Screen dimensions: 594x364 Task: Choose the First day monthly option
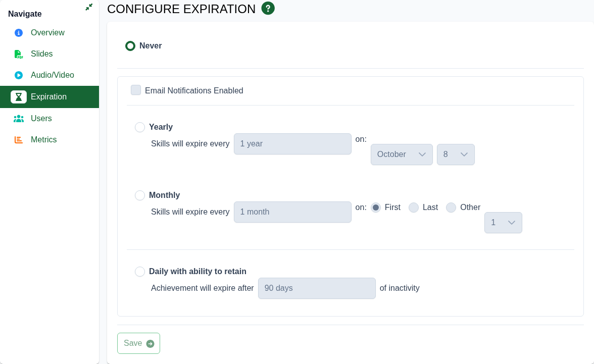coord(375,207)
